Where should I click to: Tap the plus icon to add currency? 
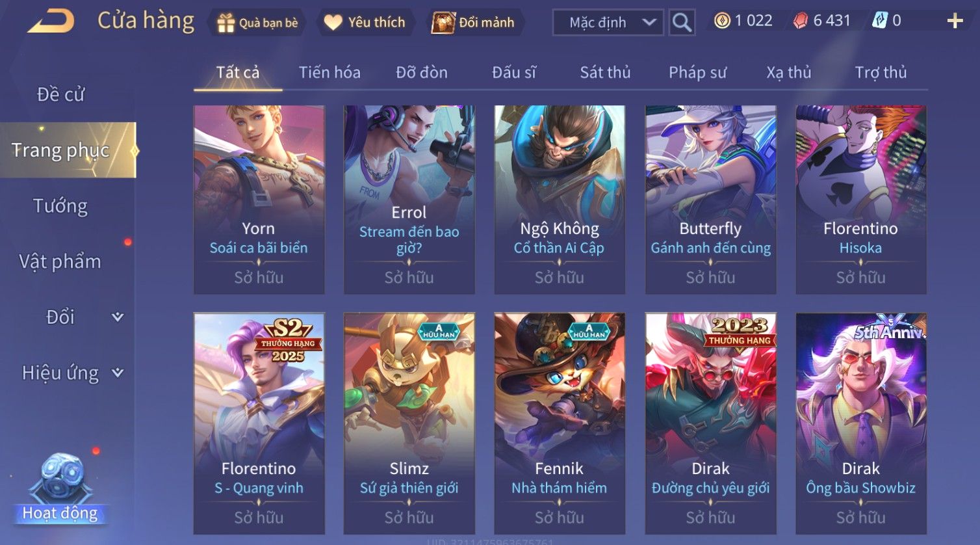click(x=955, y=21)
